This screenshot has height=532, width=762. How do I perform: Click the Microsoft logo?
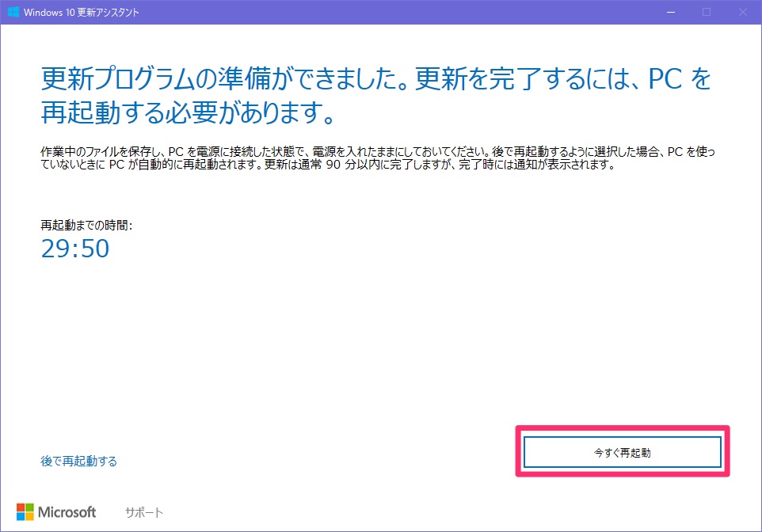coord(56,511)
